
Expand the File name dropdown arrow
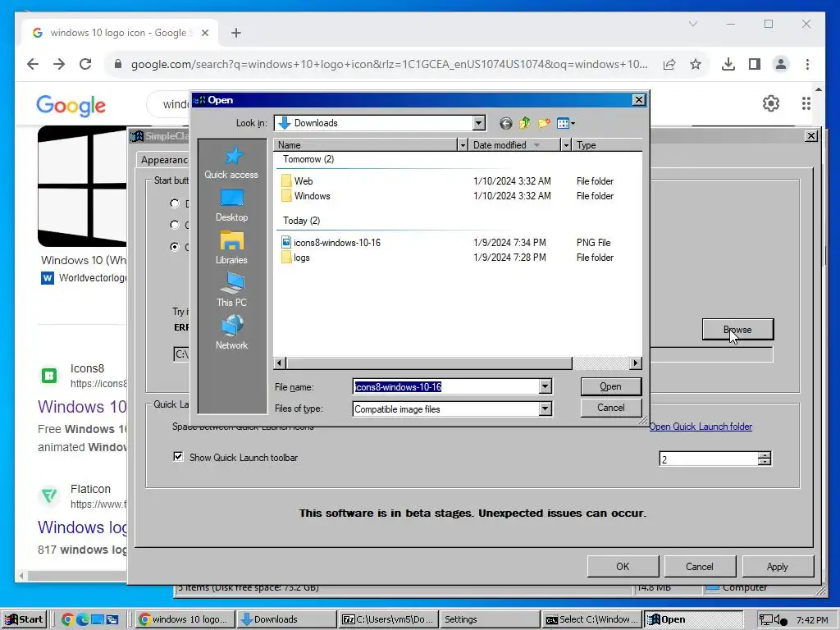545,387
